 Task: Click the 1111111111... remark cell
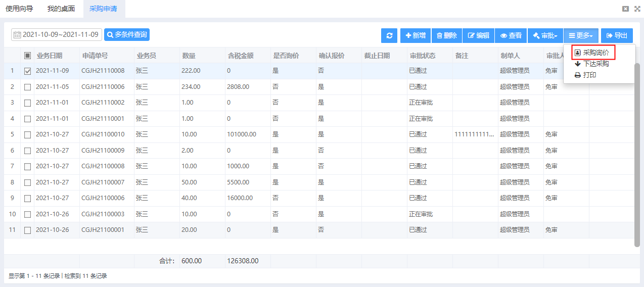click(x=475, y=134)
